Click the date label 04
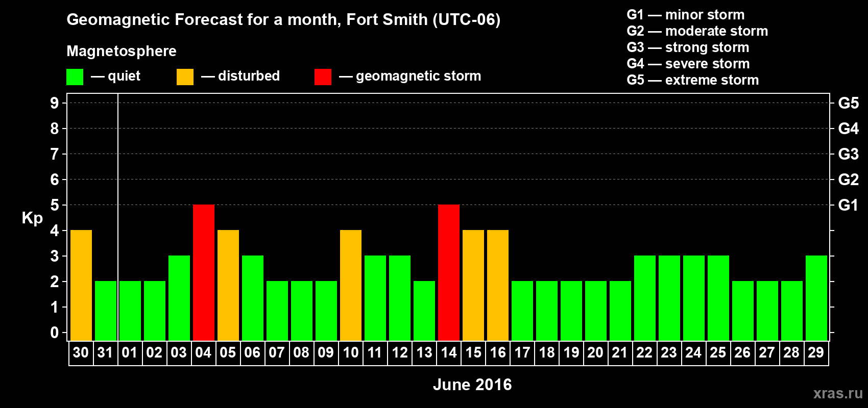Image resolution: width=868 pixels, height=408 pixels. click(x=203, y=353)
